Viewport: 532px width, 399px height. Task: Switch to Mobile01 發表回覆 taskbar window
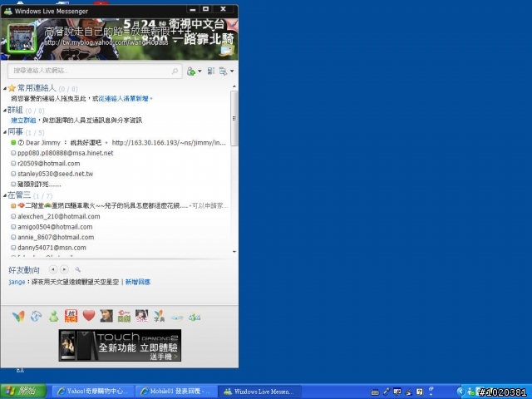click(175, 392)
